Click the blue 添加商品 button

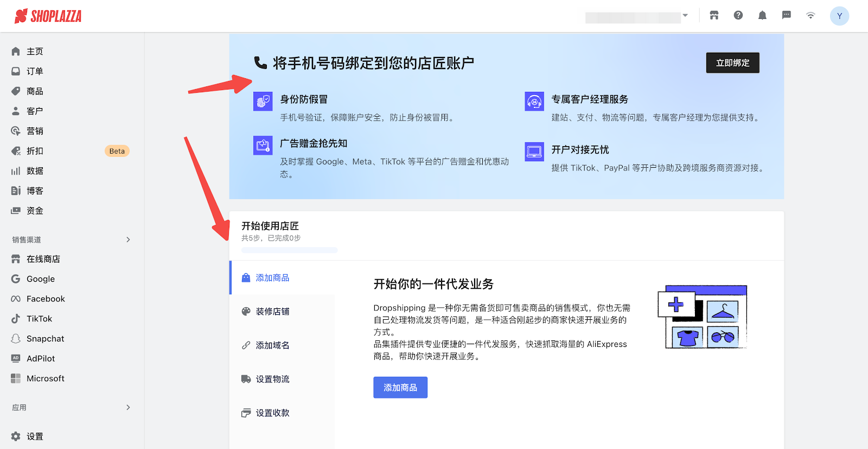click(400, 388)
